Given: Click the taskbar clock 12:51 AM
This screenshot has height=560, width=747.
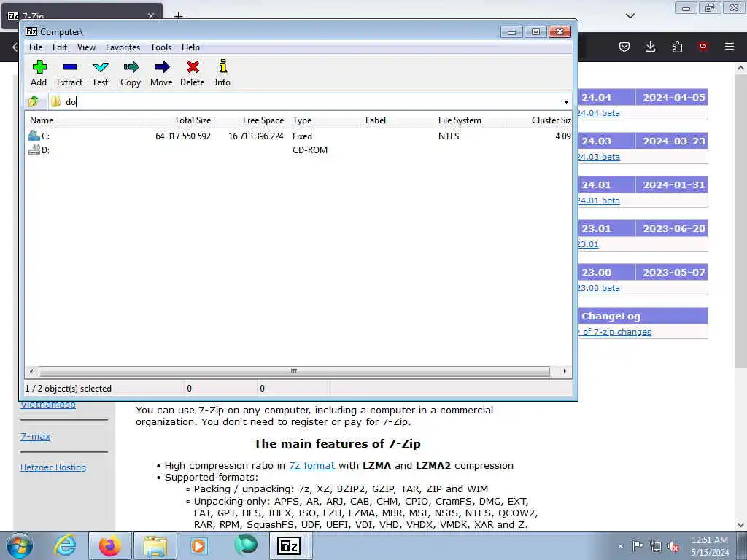Looking at the screenshot, I should tap(709, 540).
